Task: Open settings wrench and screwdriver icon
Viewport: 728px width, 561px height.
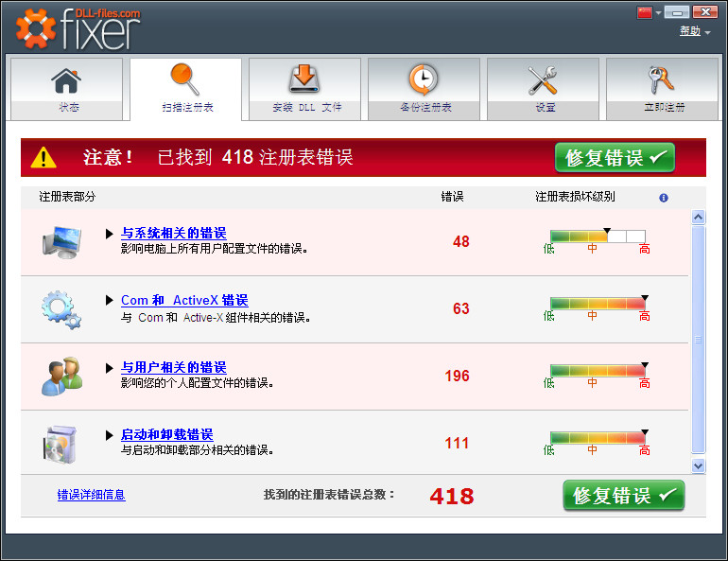Action: 543,80
